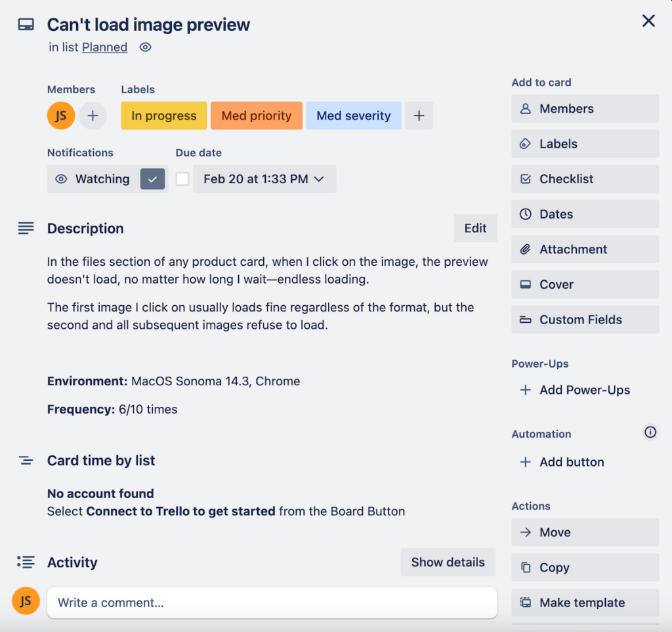Mark the due date checkbox complete

183,179
